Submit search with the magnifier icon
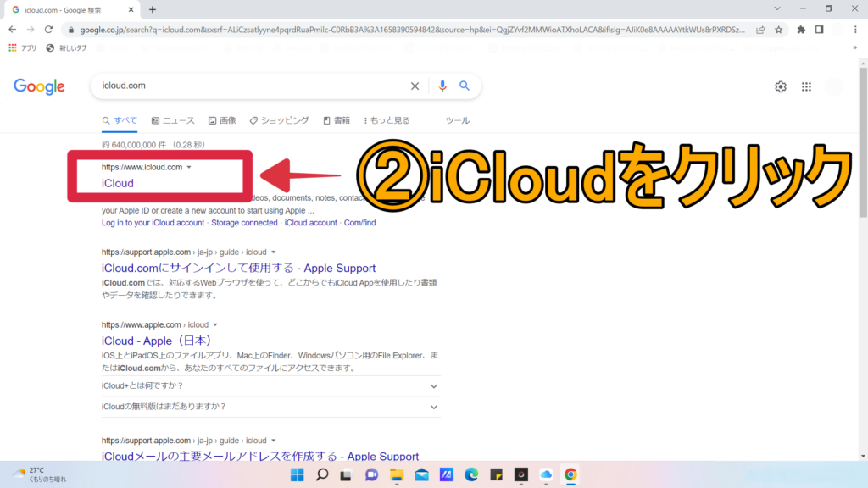The width and height of the screenshot is (868, 488). click(x=465, y=86)
